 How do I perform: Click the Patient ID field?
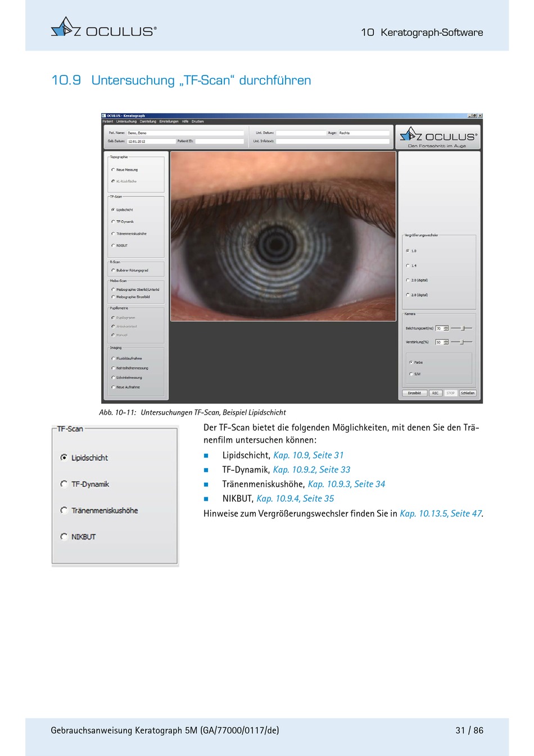point(220,141)
